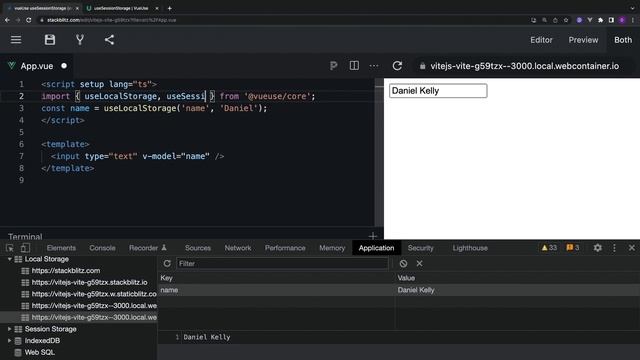The height and width of the screenshot is (360, 640).
Task: Expand the IndexedDB tree node
Action: [x=9, y=340]
